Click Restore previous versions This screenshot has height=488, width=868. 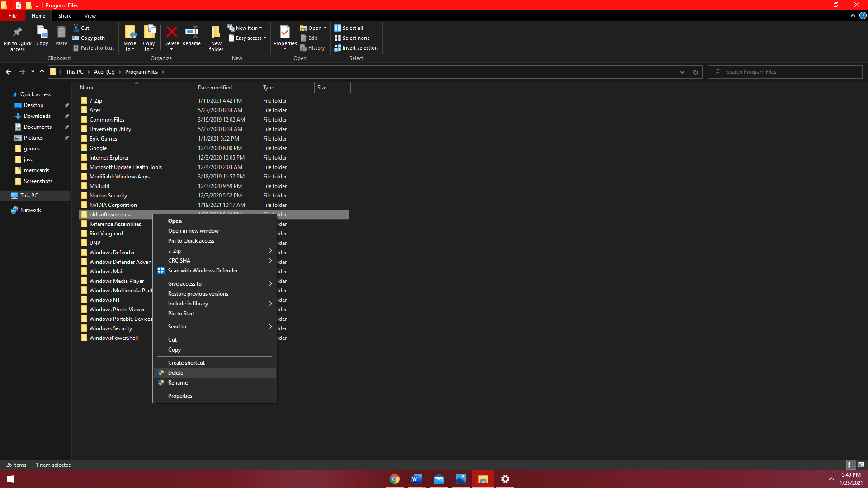(x=215, y=294)
